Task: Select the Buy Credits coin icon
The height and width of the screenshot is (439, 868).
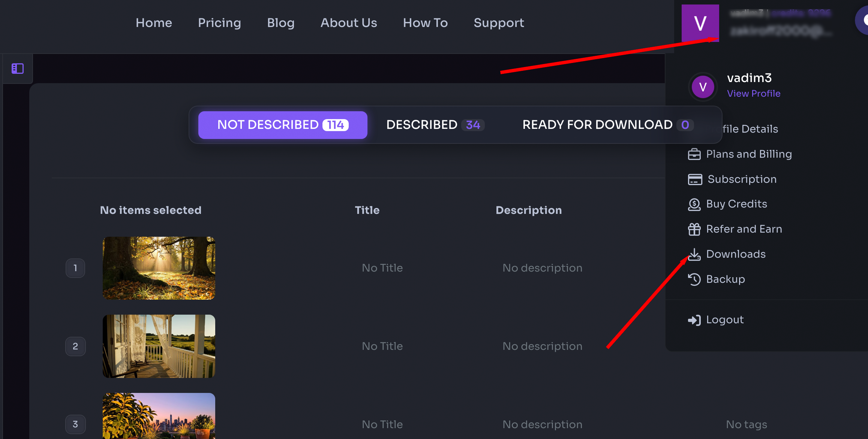Action: click(x=694, y=204)
